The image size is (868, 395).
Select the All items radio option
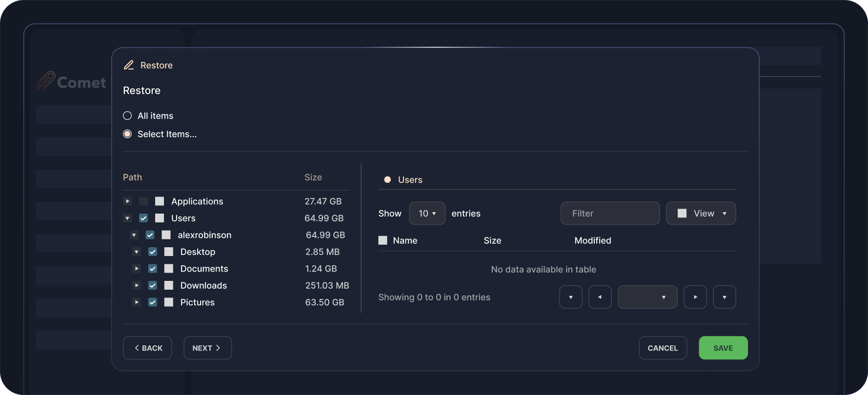[127, 116]
